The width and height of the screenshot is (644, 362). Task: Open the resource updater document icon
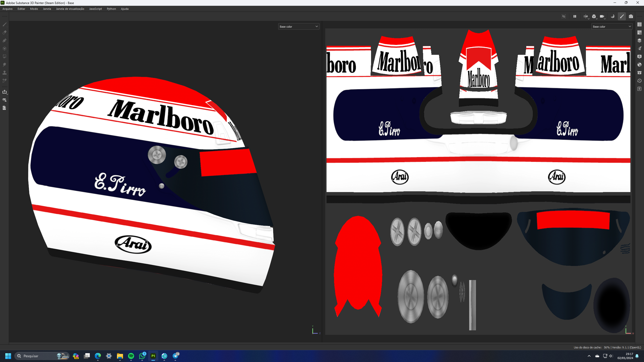point(5,108)
